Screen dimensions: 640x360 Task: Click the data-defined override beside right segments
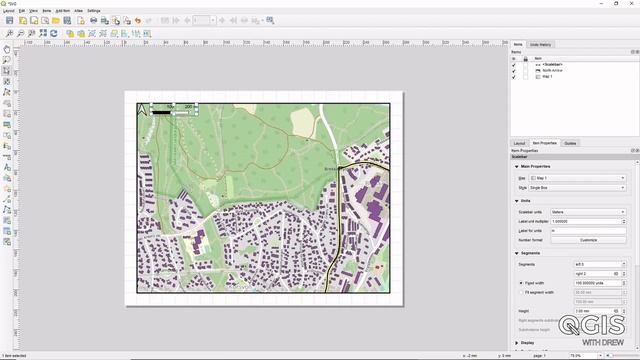pyautogui.click(x=616, y=273)
